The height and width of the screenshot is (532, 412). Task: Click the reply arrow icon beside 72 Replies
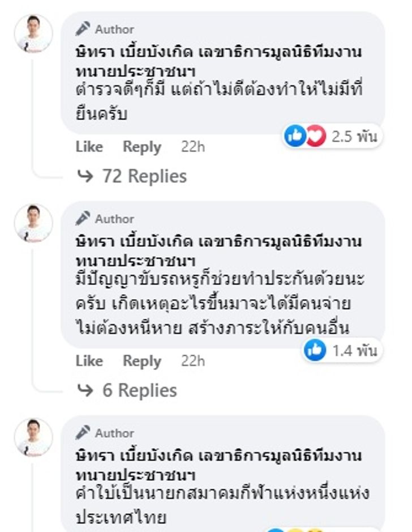pyautogui.click(x=85, y=176)
